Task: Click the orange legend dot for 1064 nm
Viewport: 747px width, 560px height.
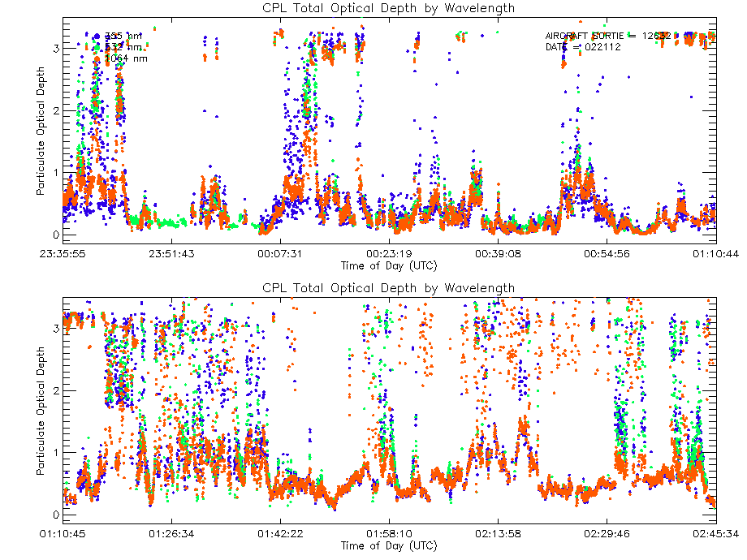Action: pos(97,59)
